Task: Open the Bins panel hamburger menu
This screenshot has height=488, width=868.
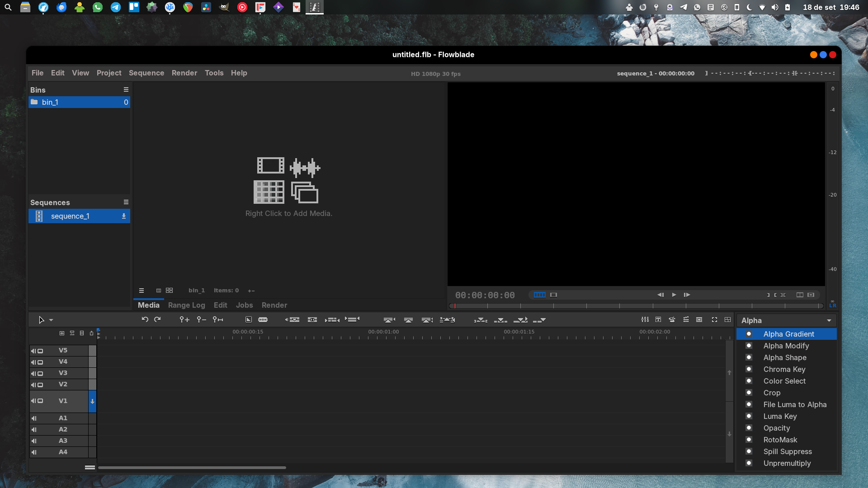Action: pos(126,89)
